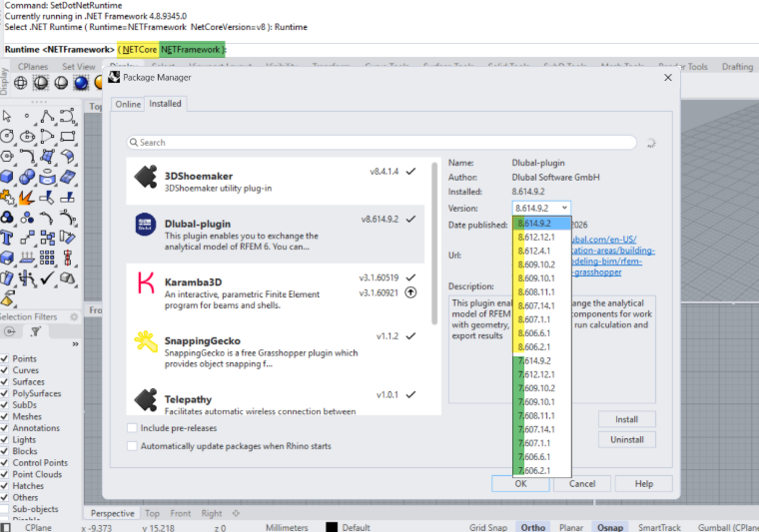Toggle the Surfaces selection filter
Screen dimensions: 759x532
(x=4, y=381)
